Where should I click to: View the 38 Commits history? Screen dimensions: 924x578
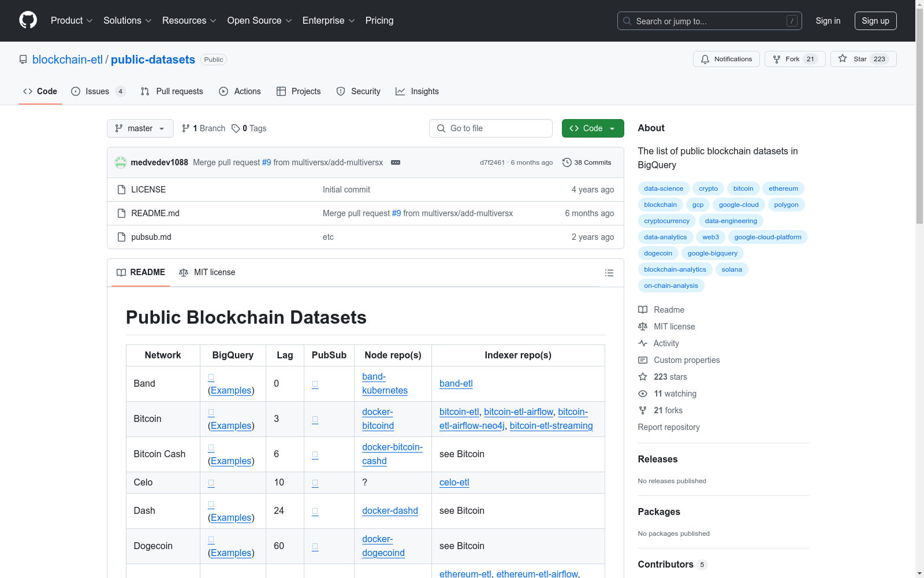point(587,162)
